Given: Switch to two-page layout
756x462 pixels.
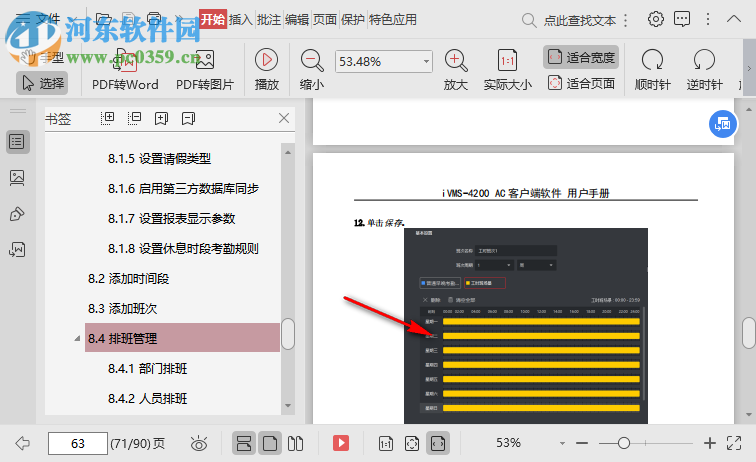Looking at the screenshot, I should [x=296, y=443].
